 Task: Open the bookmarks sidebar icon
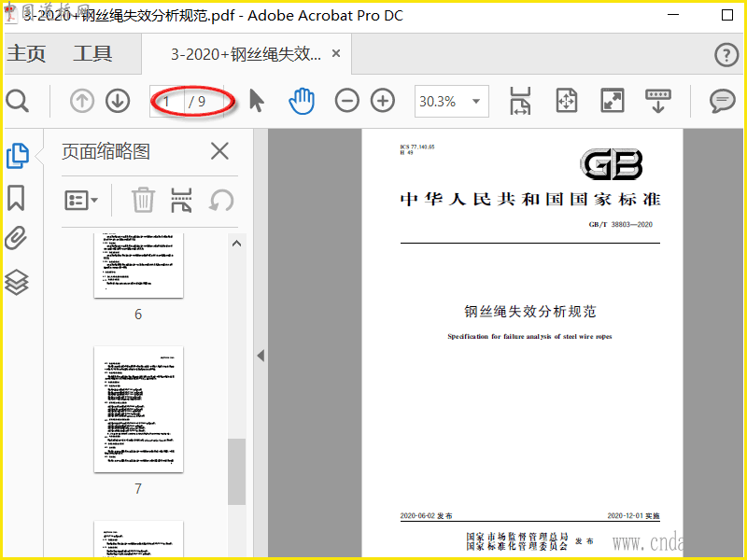(x=16, y=198)
